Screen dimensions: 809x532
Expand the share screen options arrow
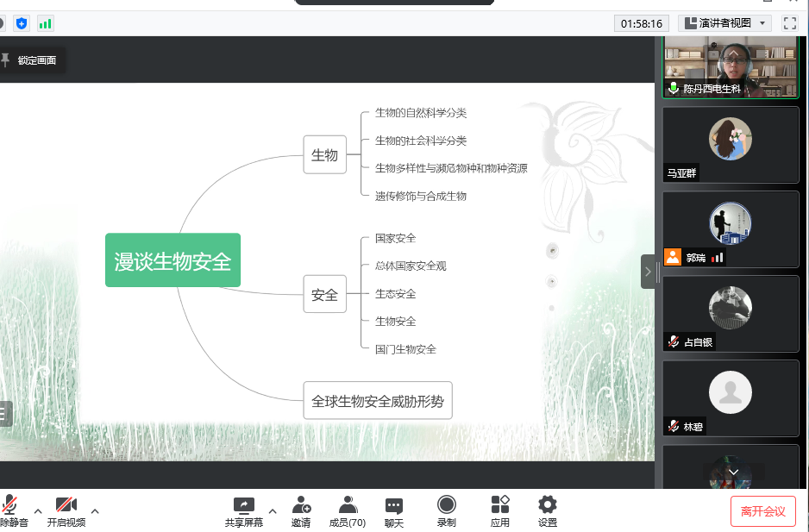click(x=273, y=510)
